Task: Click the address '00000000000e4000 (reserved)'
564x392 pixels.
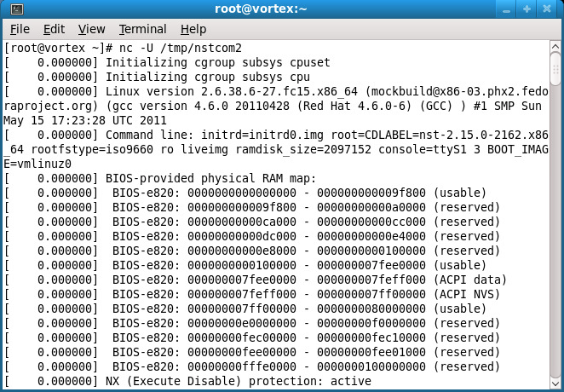Action: point(408,236)
